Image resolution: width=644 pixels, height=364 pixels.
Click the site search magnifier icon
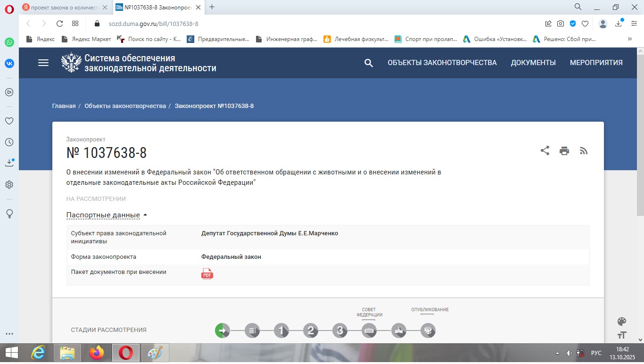pos(369,63)
